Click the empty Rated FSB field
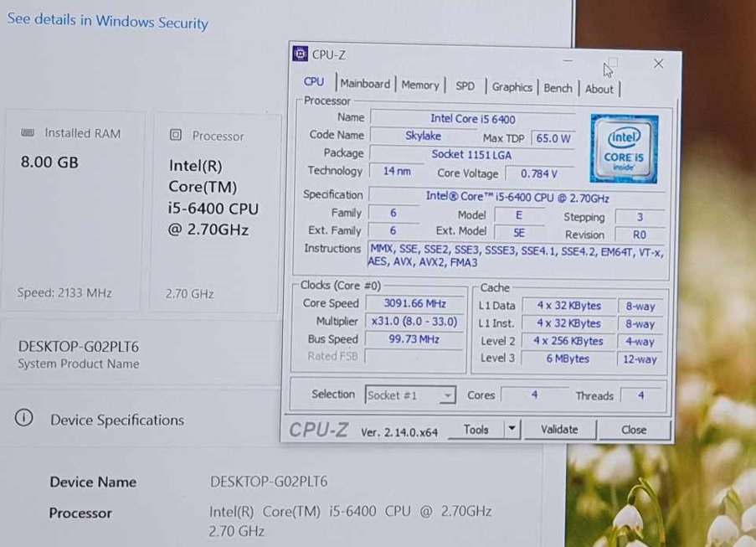Image resolution: width=756 pixels, height=547 pixels. pos(414,358)
